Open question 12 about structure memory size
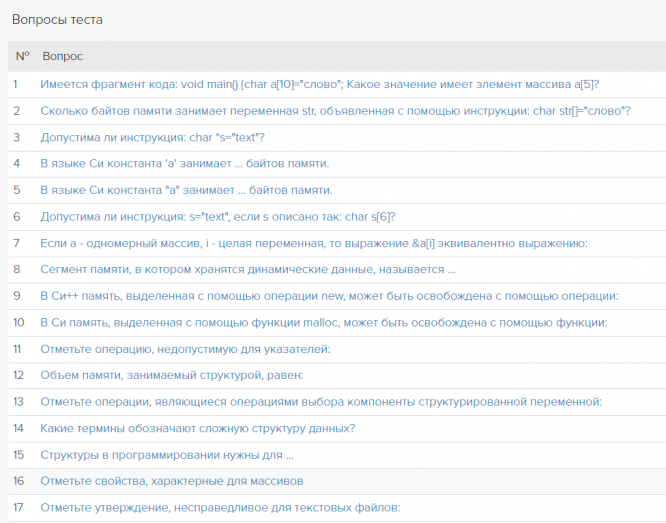The height and width of the screenshot is (523, 666). point(172,375)
